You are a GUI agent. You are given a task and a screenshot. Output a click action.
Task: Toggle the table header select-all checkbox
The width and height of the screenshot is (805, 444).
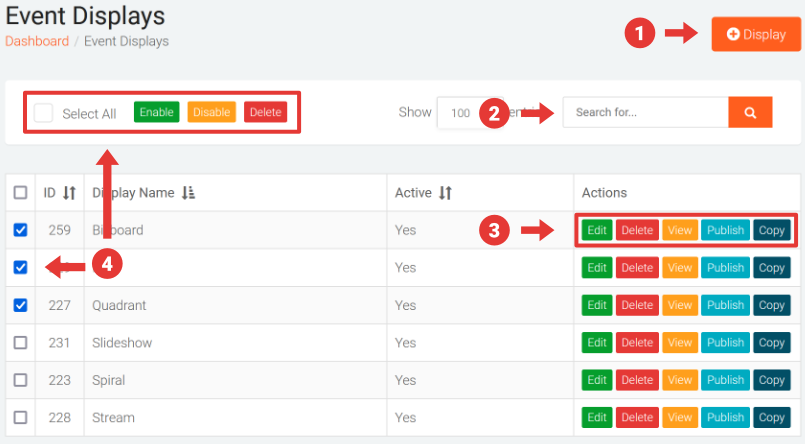(21, 193)
